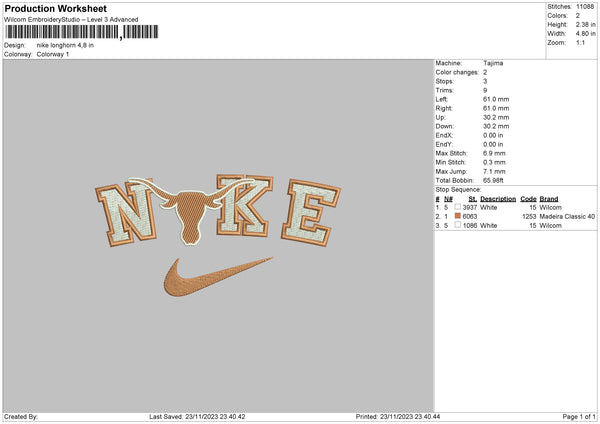Click the white swatch in stop row 1
The height and width of the screenshot is (424, 600).
click(457, 207)
